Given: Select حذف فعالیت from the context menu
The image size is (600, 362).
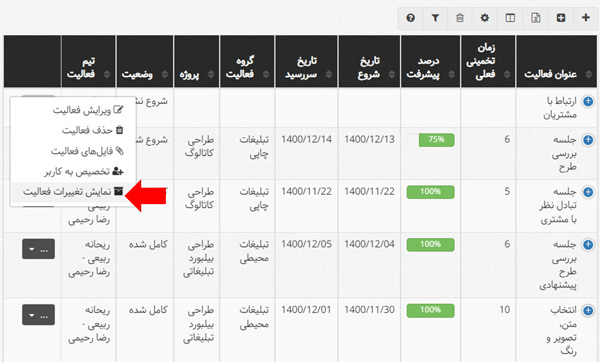Looking at the screenshot, I should (x=73, y=130).
